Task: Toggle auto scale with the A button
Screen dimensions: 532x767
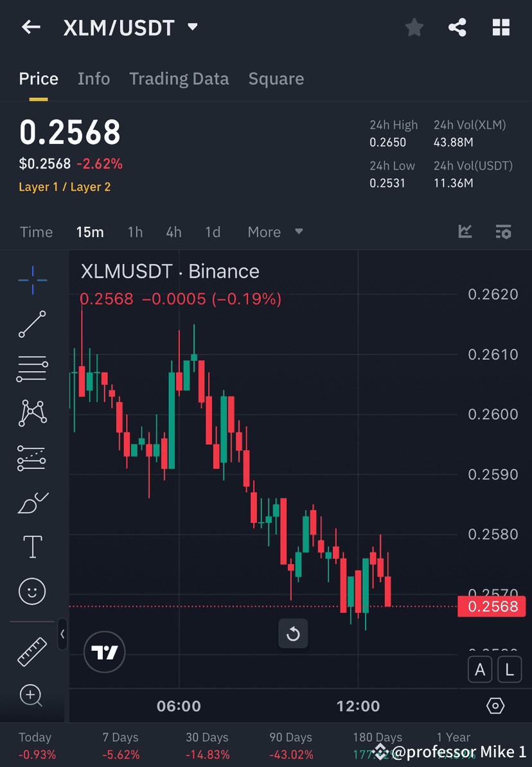Action: (480, 669)
